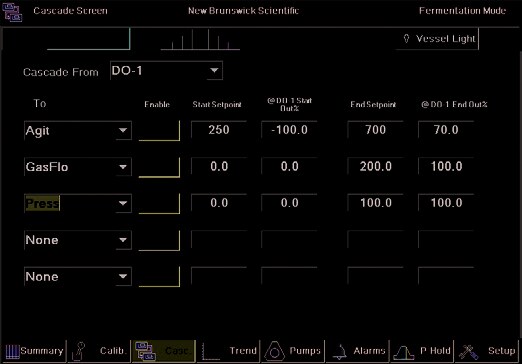Click the Vessel Light button
Image resolution: width=522 pixels, height=364 pixels.
pos(437,39)
